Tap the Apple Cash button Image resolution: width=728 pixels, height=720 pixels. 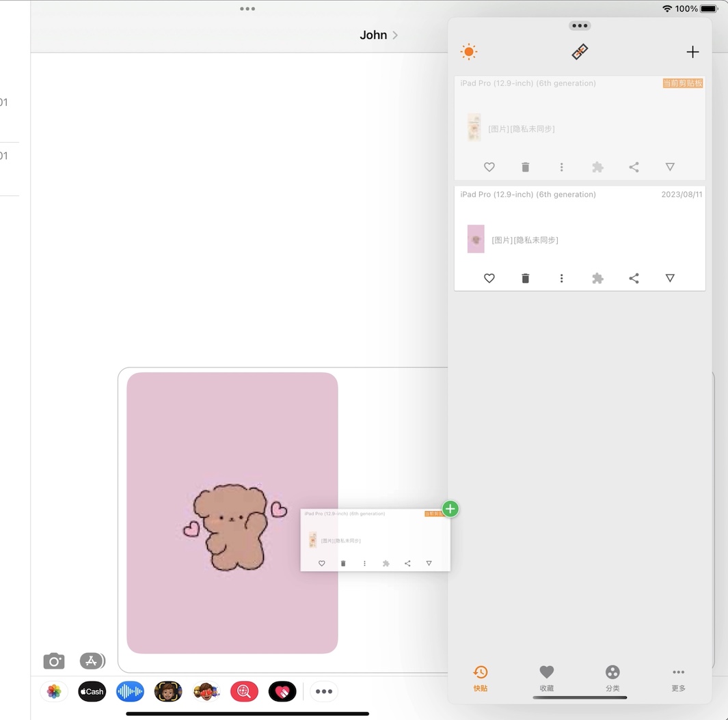coord(92,692)
